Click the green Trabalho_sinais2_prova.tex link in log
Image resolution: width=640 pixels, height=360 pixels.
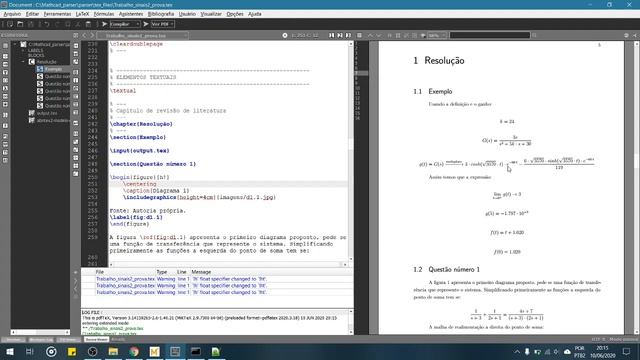[116, 328]
